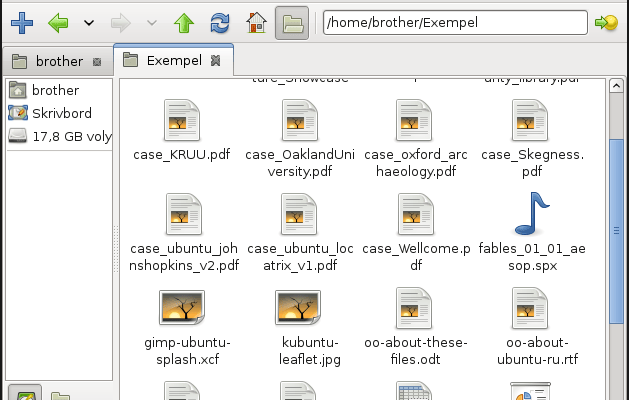Screen dimensions: 629x400
Task: Open the 17,8 GB volume in sidebar
Action: coord(59,136)
